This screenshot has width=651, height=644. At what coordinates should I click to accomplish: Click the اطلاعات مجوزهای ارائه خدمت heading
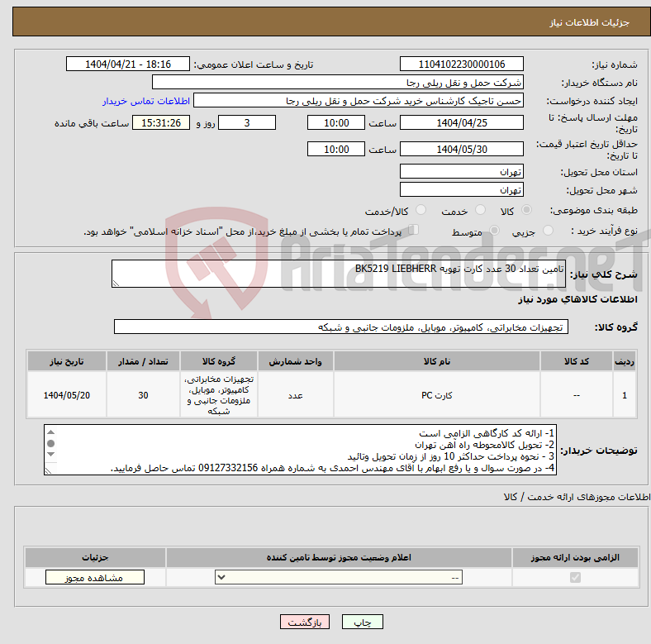coord(577,497)
